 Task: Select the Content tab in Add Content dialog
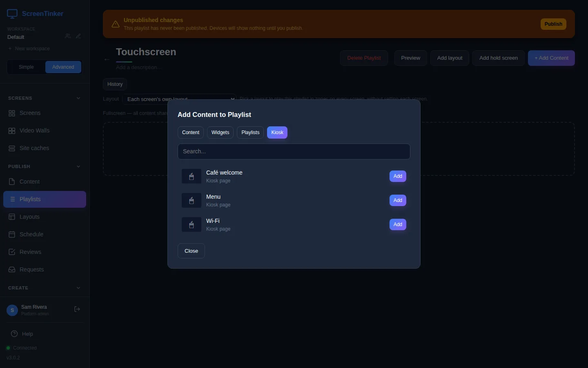point(191,132)
